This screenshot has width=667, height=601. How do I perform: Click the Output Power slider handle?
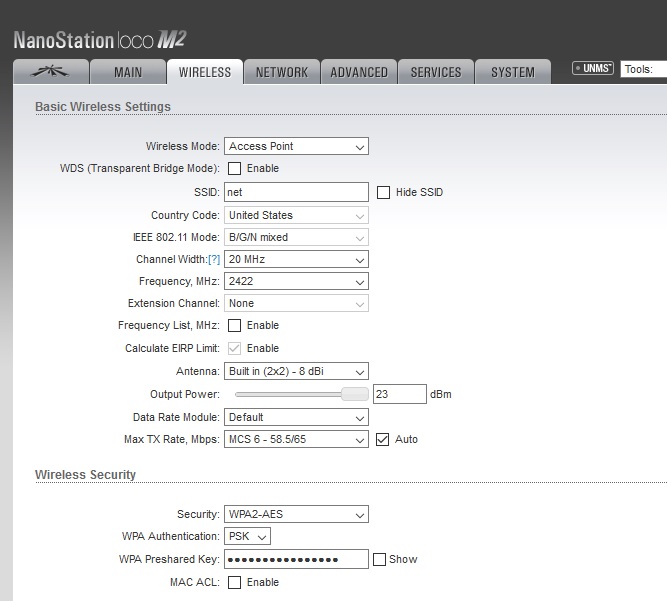click(x=355, y=394)
